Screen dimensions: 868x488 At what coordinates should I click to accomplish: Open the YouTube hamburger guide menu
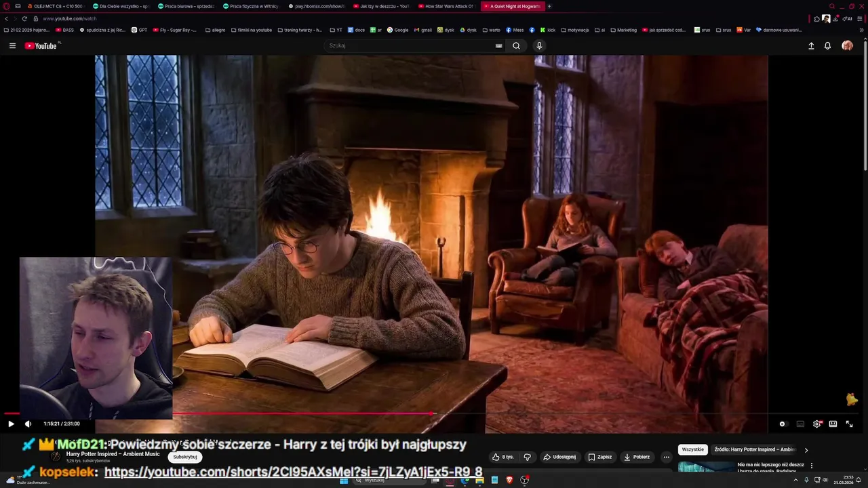12,46
